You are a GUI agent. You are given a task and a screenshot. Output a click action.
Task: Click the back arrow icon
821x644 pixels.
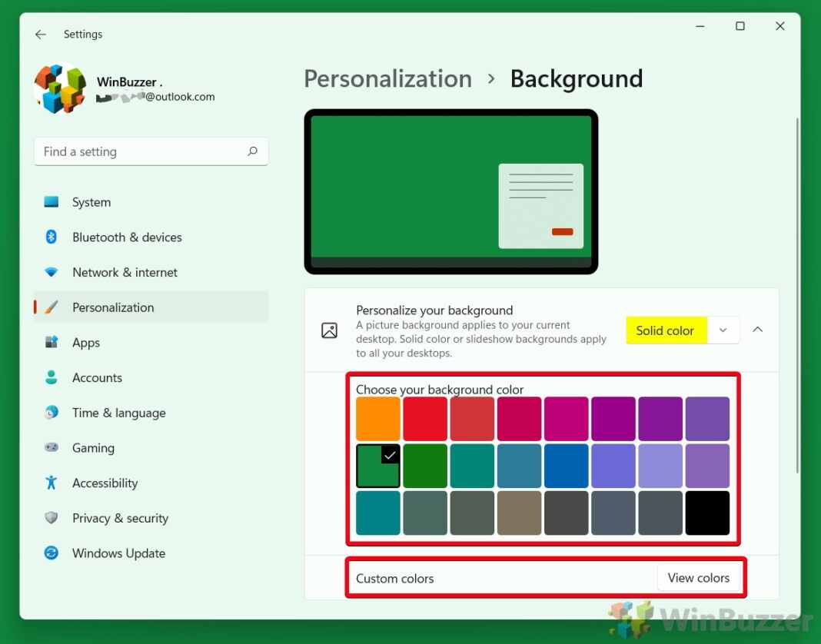click(40, 35)
